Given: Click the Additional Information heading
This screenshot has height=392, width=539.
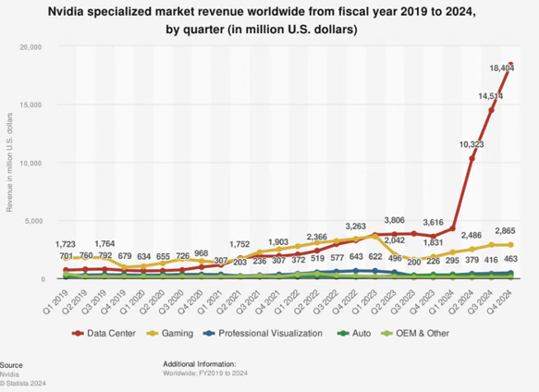Looking at the screenshot, I should tap(200, 364).
